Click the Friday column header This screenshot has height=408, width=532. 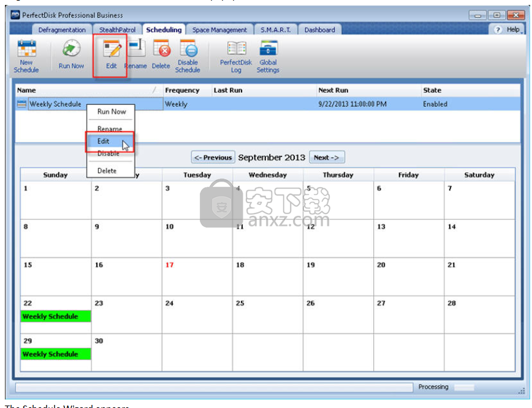[408, 175]
